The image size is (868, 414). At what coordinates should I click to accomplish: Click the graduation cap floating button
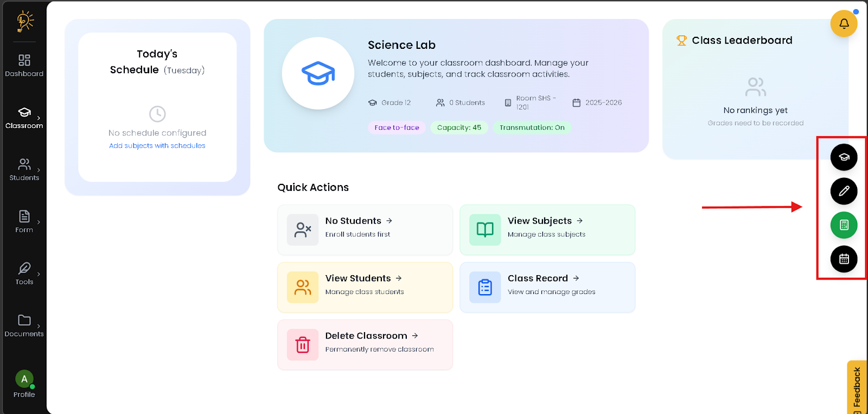tap(844, 157)
